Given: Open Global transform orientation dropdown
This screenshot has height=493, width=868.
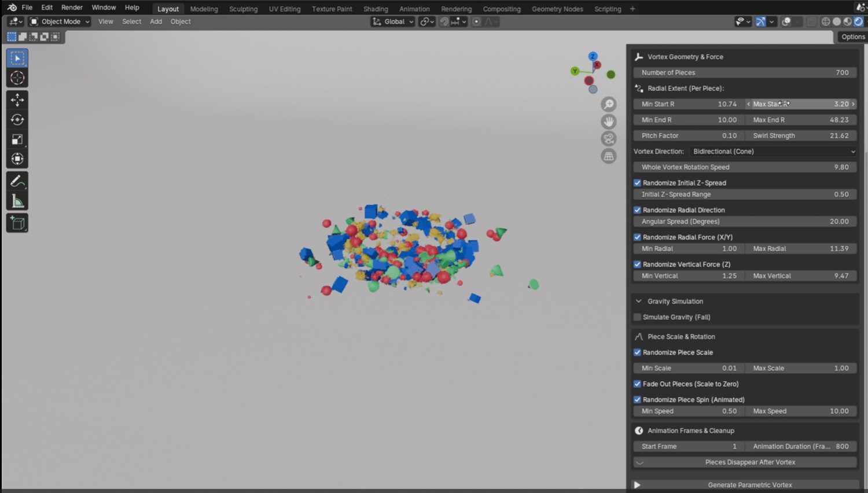Looking at the screenshot, I should 393,21.
